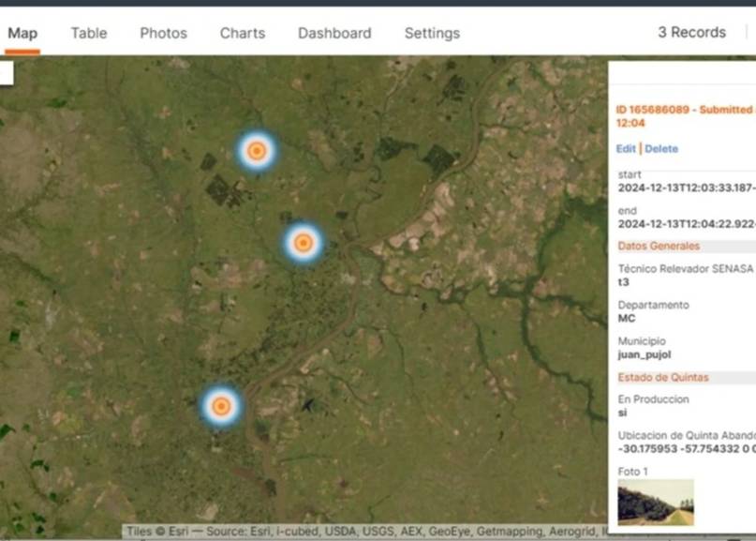
Task: Select the active Map tab
Action: (x=22, y=33)
